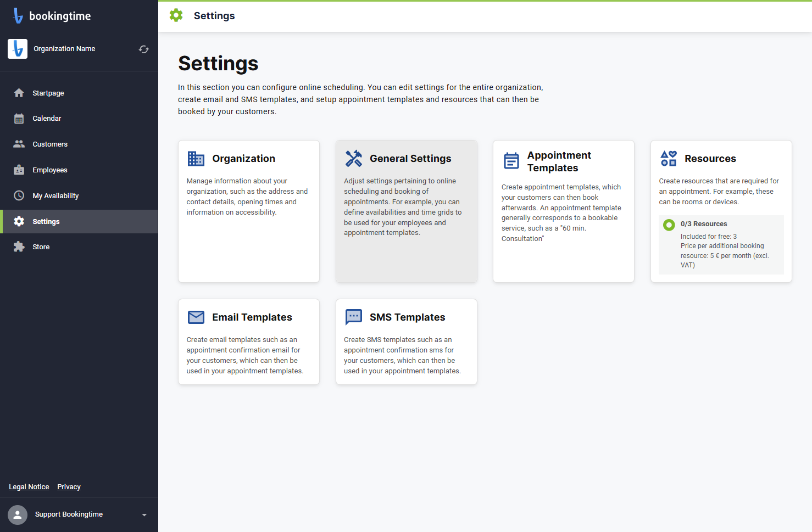Click the General Settings tools icon
The height and width of the screenshot is (532, 812).
pos(354,159)
